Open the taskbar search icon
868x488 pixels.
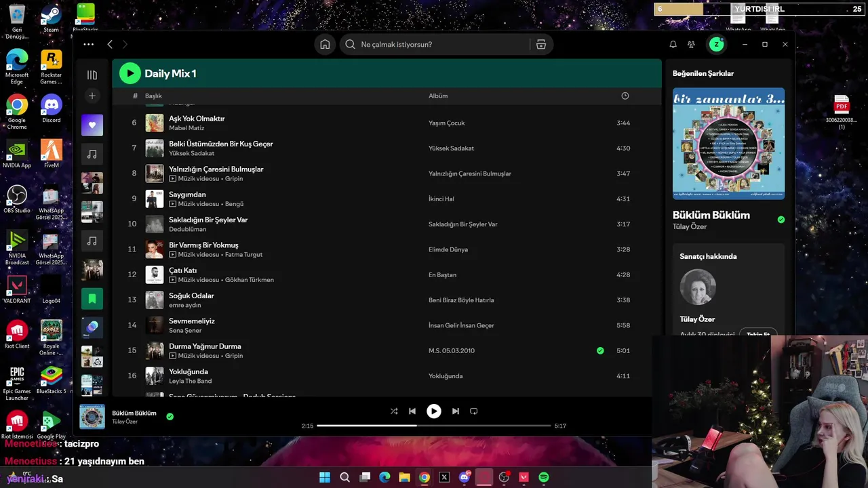point(344,477)
